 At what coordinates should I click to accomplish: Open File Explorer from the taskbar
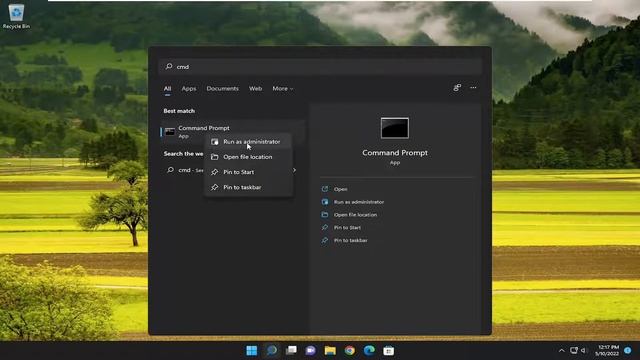[330, 350]
